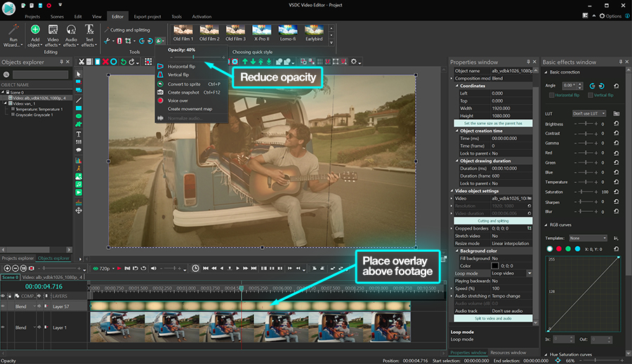Open the Run Wizard tool
Screen dimensions: 632x364
tap(13, 33)
